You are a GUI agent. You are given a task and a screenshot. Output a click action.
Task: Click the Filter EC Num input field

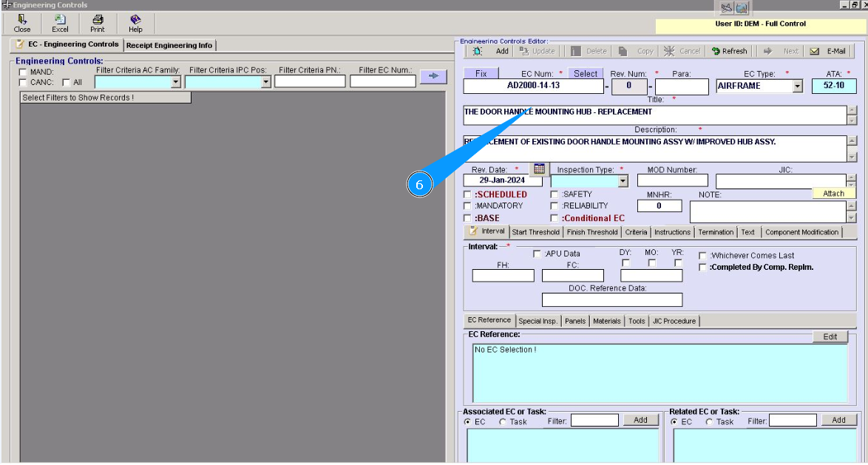tap(383, 82)
